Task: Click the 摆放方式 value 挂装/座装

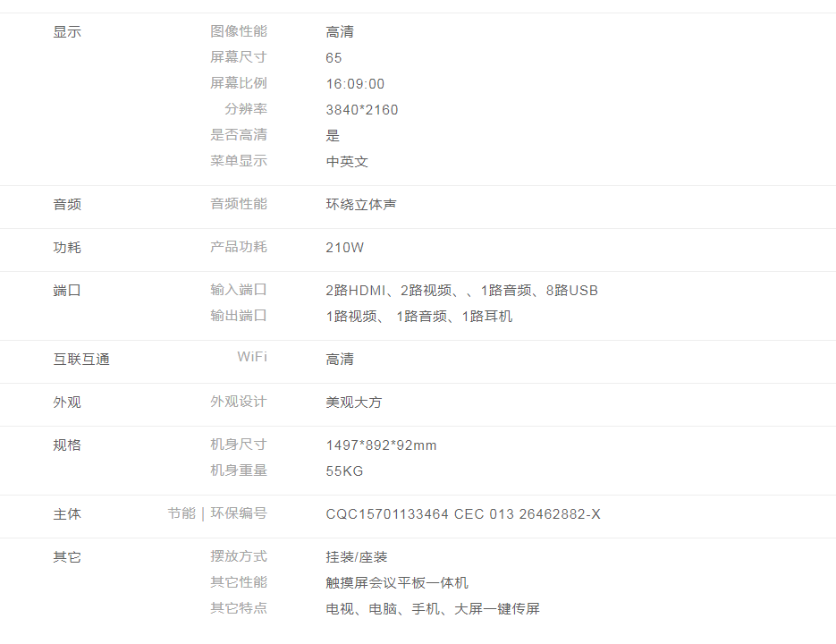Action: (x=357, y=557)
